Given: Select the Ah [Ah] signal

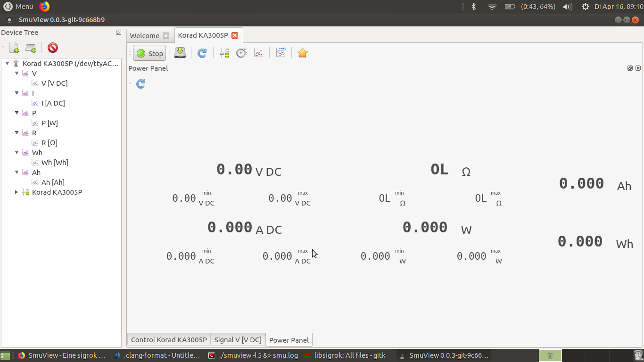Looking at the screenshot, I should [53, 182].
